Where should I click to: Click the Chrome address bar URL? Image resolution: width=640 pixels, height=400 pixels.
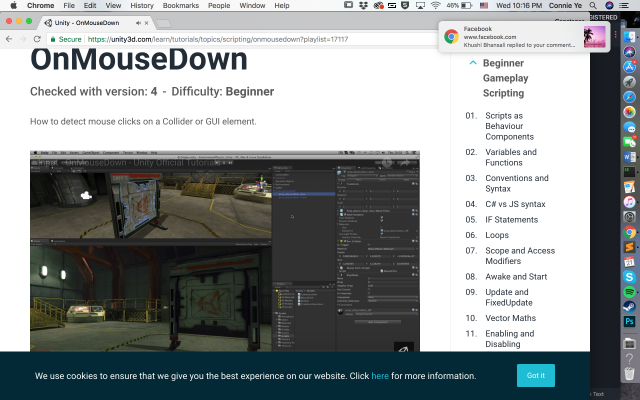click(x=218, y=39)
